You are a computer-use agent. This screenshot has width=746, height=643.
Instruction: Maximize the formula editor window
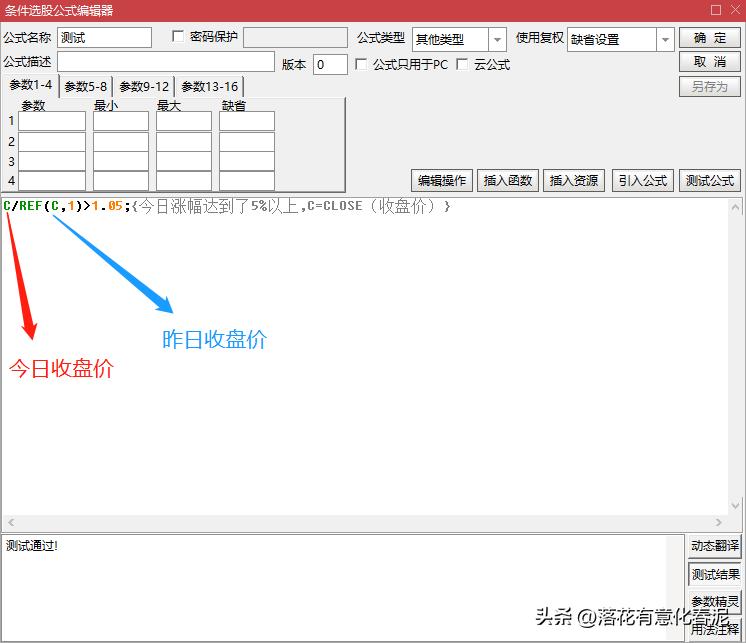(x=716, y=10)
